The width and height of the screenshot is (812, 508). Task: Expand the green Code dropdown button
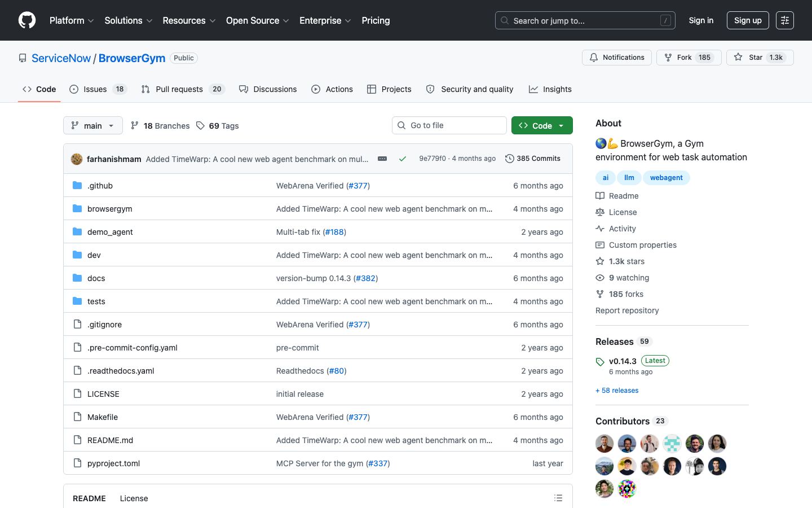(542, 125)
